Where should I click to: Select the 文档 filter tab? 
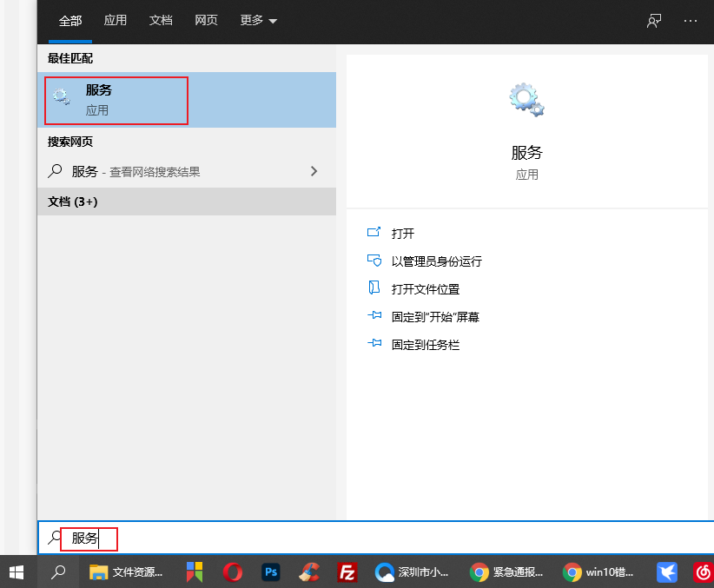161,21
